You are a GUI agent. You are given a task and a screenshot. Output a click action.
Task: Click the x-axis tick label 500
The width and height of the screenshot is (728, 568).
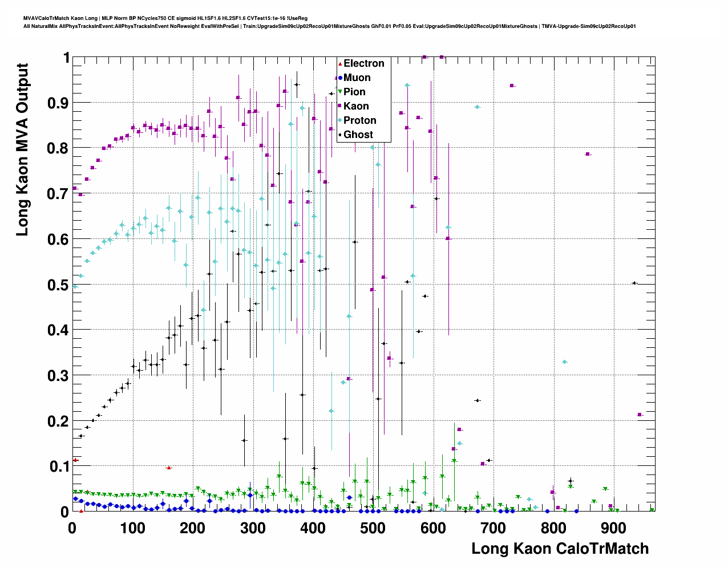tap(373, 528)
